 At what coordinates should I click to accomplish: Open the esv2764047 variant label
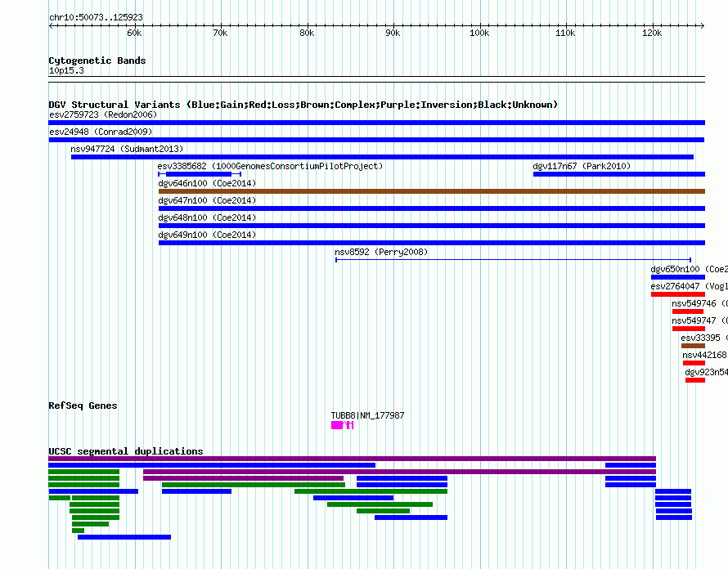coord(689,286)
